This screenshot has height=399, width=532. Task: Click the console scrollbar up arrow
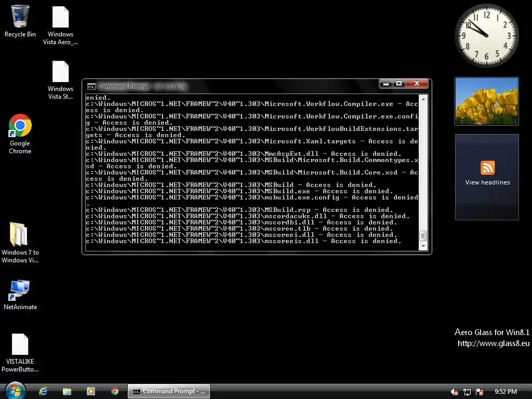[x=423, y=99]
